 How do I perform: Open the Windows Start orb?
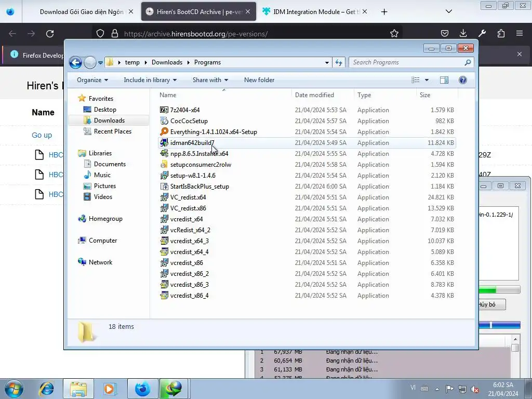[14, 389]
